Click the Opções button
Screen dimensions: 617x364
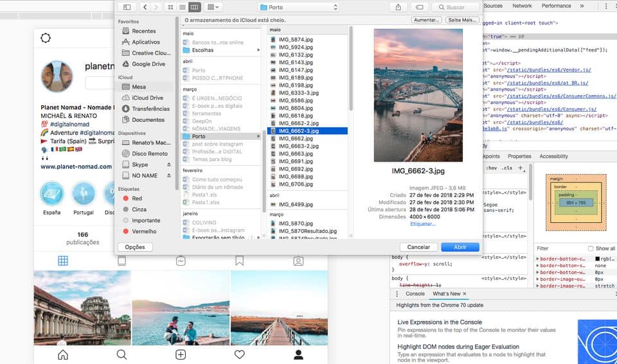(135, 247)
